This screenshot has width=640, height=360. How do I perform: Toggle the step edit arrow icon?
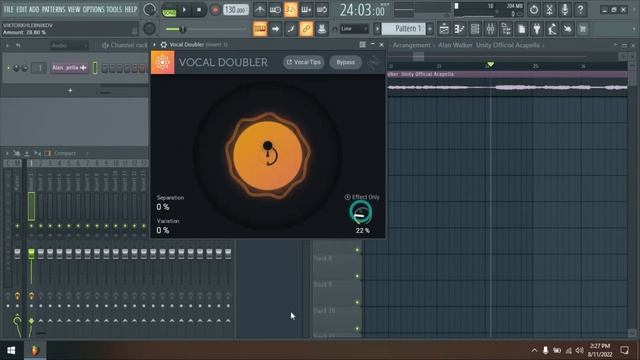click(276, 29)
